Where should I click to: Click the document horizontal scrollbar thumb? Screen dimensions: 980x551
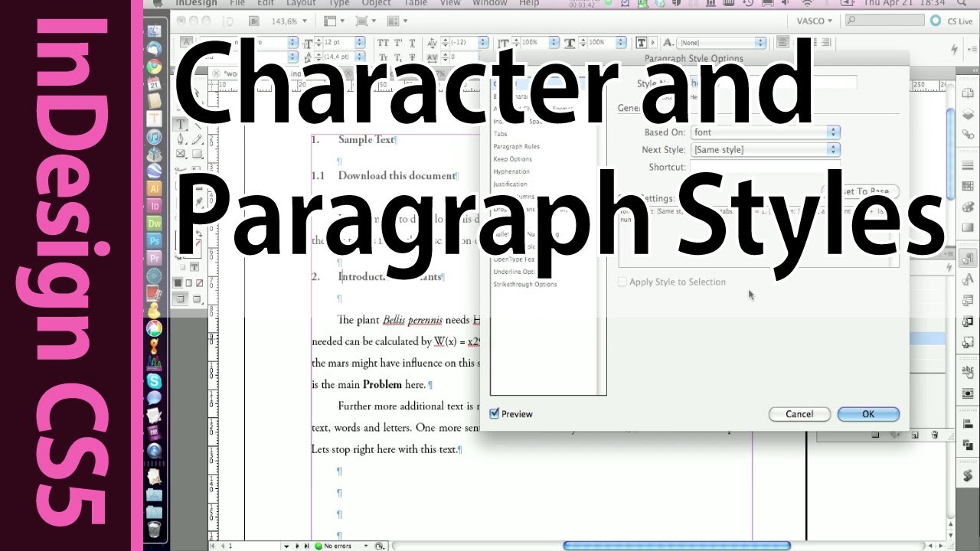click(x=677, y=546)
